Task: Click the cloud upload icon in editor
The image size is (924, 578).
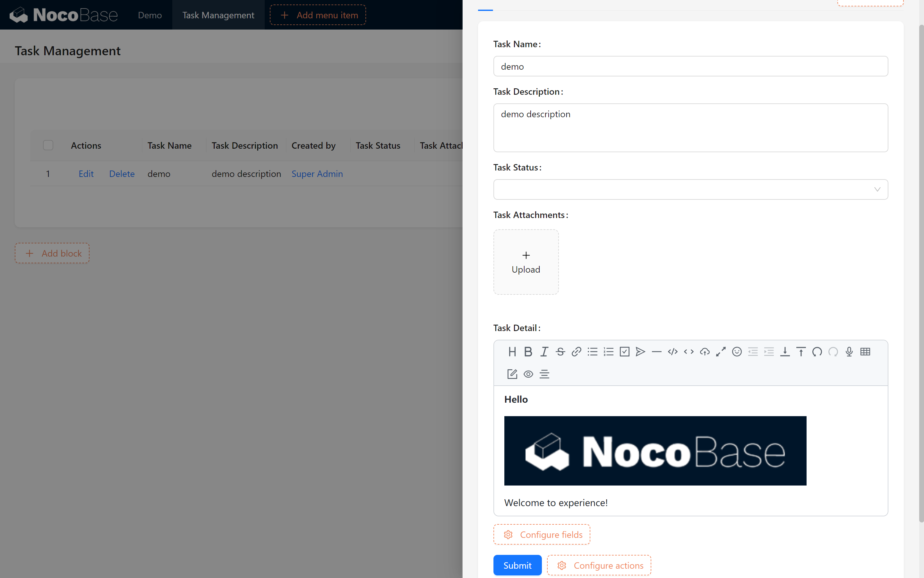Action: pyautogui.click(x=705, y=352)
